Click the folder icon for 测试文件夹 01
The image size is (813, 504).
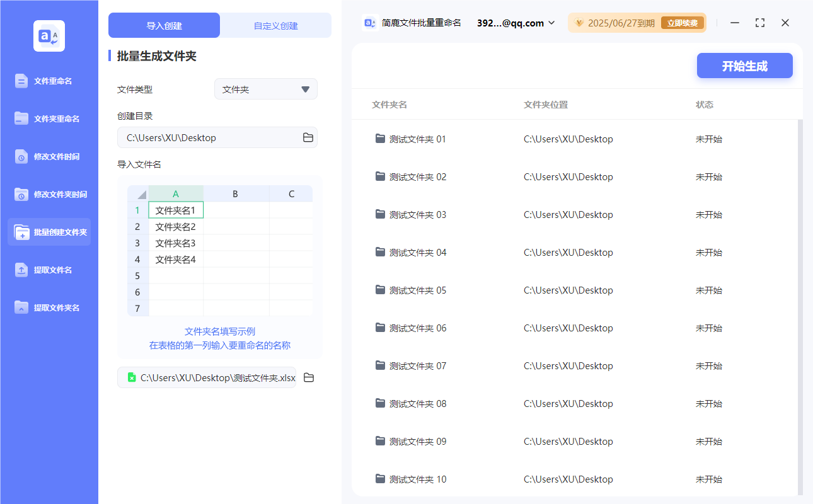pyautogui.click(x=380, y=139)
